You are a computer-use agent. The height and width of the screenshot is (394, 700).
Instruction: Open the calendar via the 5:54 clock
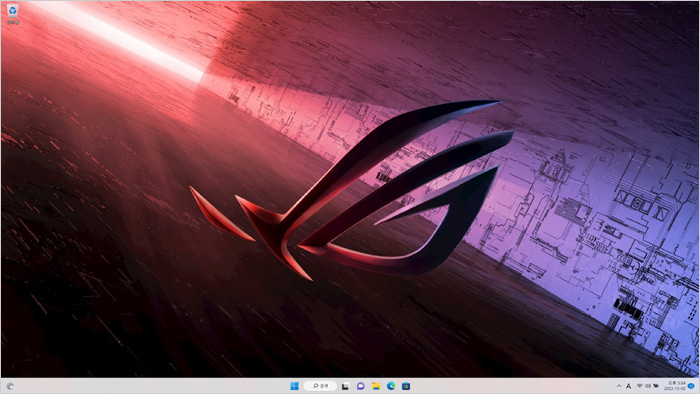click(676, 383)
